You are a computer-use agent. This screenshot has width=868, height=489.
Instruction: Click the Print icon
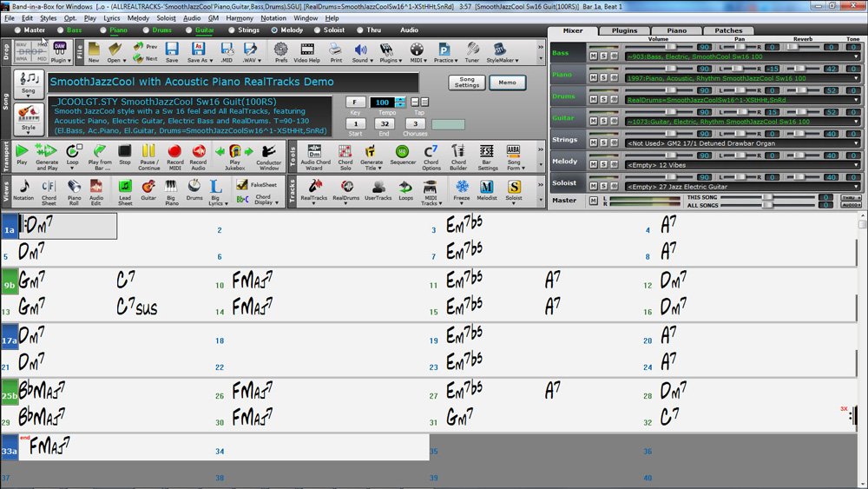pyautogui.click(x=335, y=53)
